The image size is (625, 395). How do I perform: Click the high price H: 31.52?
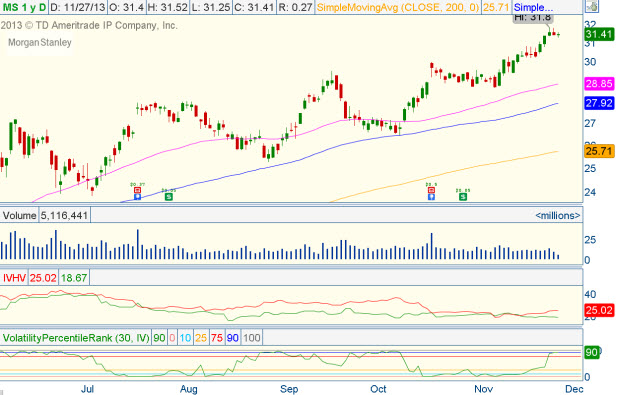[167, 7]
